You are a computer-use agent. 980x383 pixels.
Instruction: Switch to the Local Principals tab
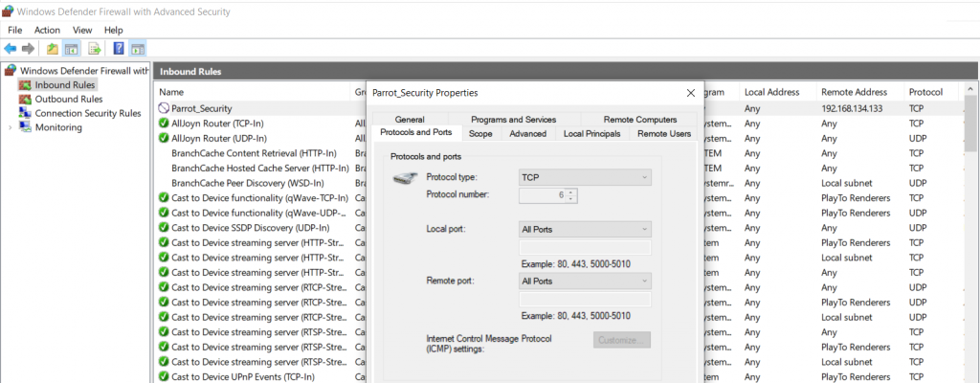[591, 133]
